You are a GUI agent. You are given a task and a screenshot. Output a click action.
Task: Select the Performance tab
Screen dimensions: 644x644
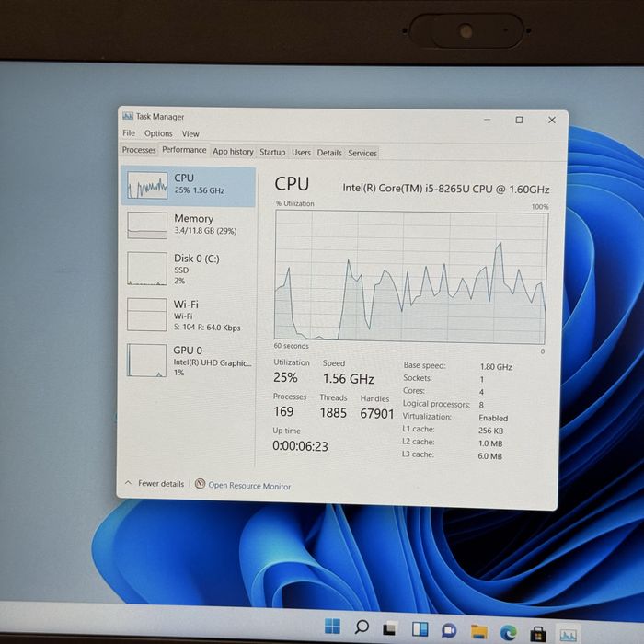tap(184, 150)
